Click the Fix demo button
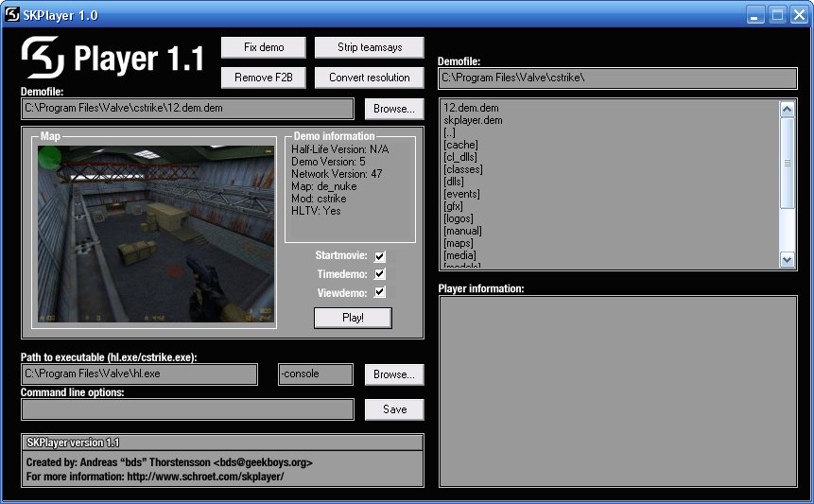The width and height of the screenshot is (814, 504). pos(264,48)
